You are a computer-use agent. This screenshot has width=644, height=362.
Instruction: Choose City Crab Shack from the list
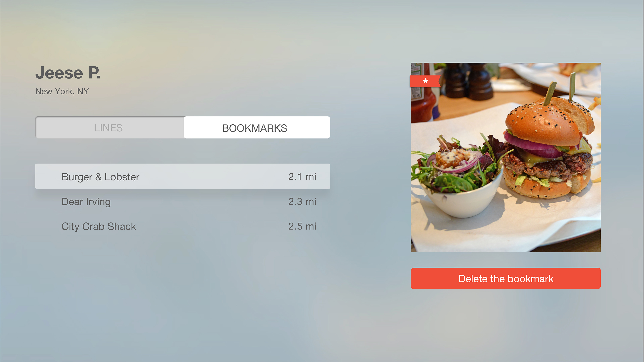point(182,226)
